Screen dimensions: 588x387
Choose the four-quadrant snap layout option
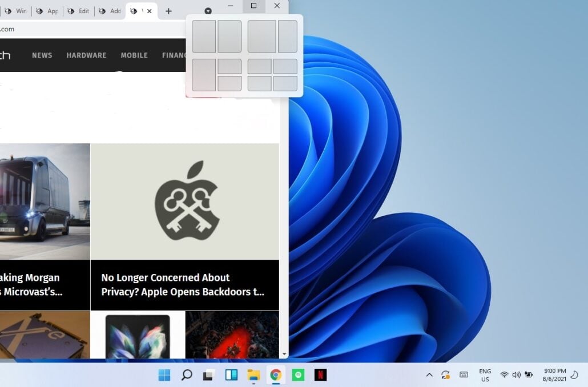(272, 76)
